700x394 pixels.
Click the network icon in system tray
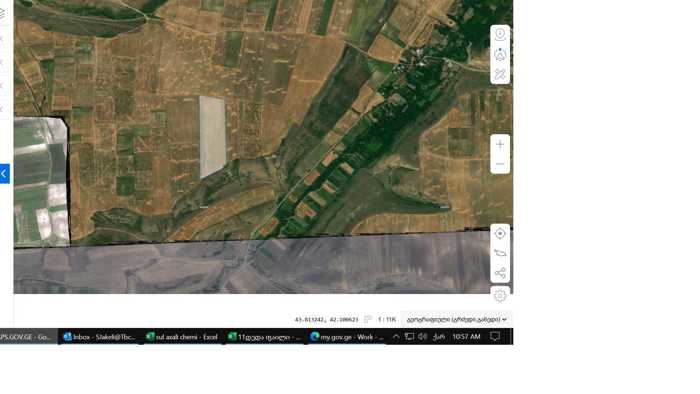(409, 337)
